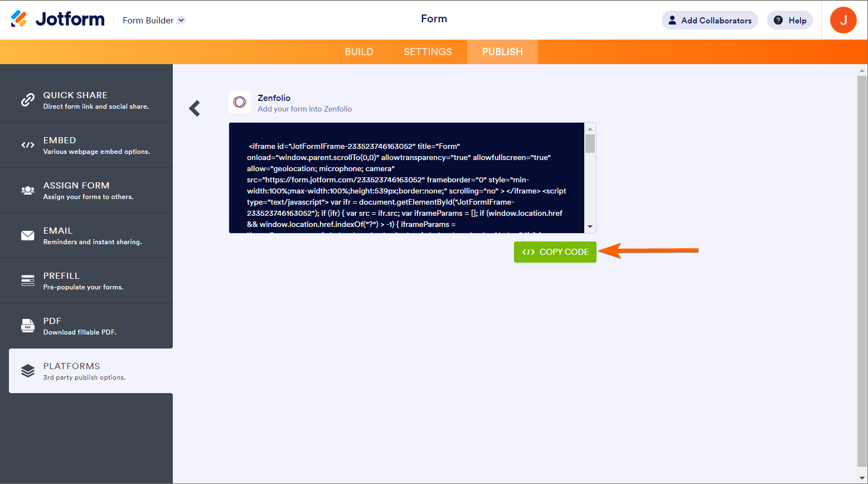Click the Assign Form people icon
This screenshot has width=868, height=484.
(x=28, y=190)
